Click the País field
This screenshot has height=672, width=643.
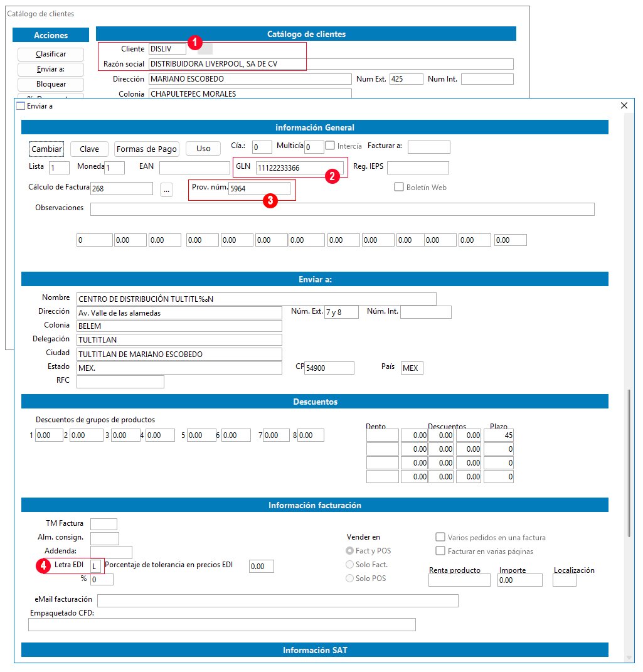pos(412,368)
